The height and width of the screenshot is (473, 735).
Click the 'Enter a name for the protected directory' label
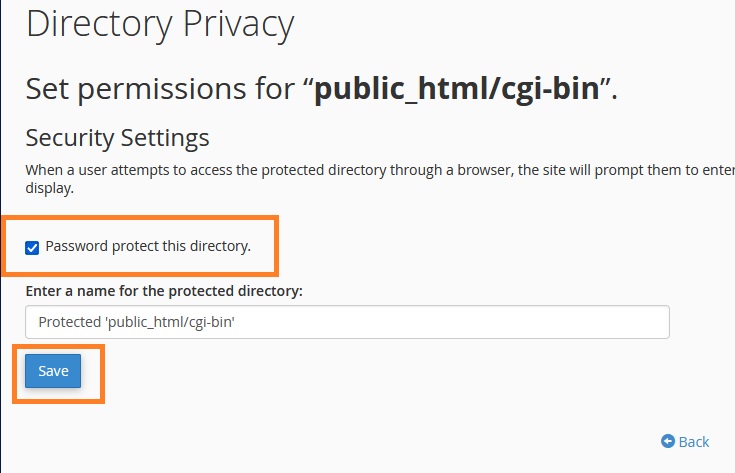pyautogui.click(x=164, y=291)
